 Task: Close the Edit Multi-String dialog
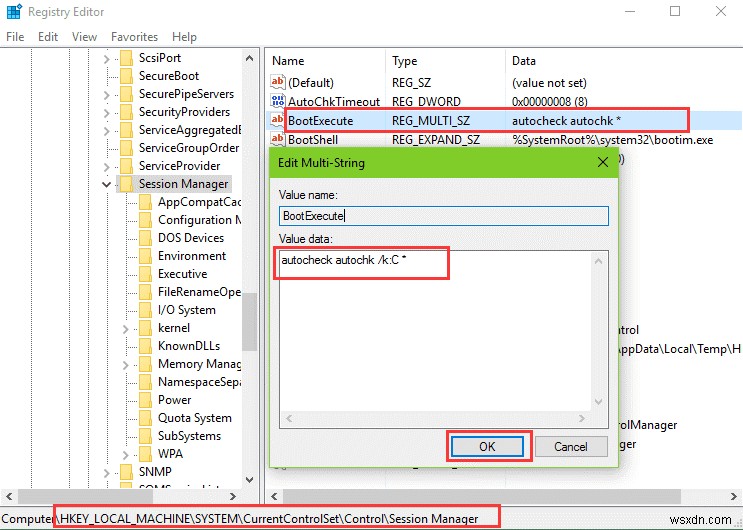pyautogui.click(x=603, y=163)
